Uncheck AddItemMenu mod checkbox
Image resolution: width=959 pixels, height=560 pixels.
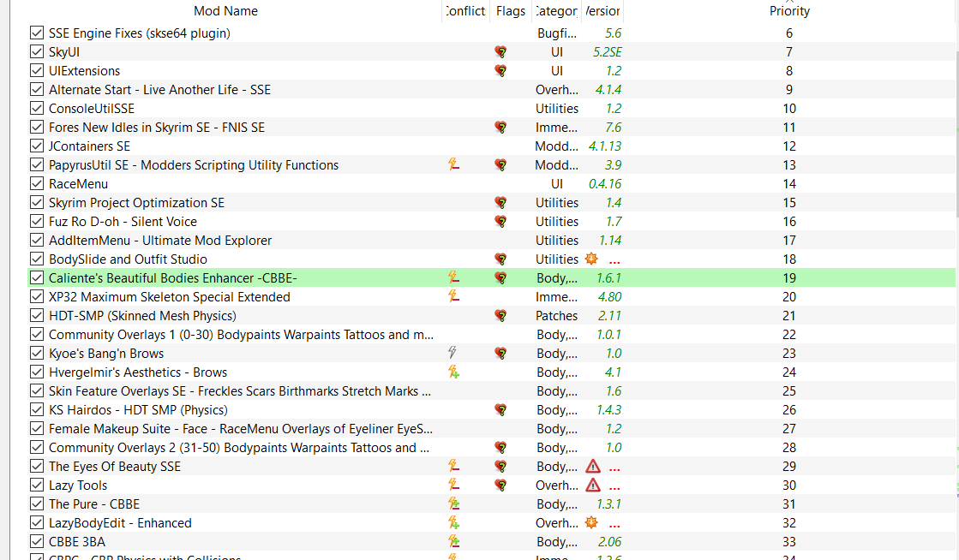click(x=37, y=241)
